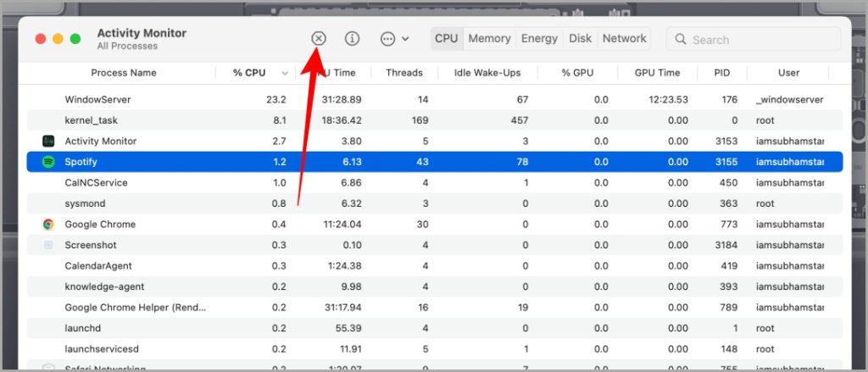Switch to the Memory tab
This screenshot has width=868, height=372.
(489, 38)
